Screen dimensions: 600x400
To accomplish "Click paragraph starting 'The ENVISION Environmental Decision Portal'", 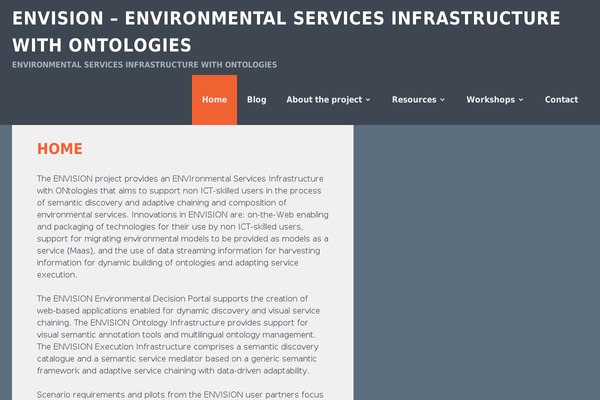I will coord(178,335).
